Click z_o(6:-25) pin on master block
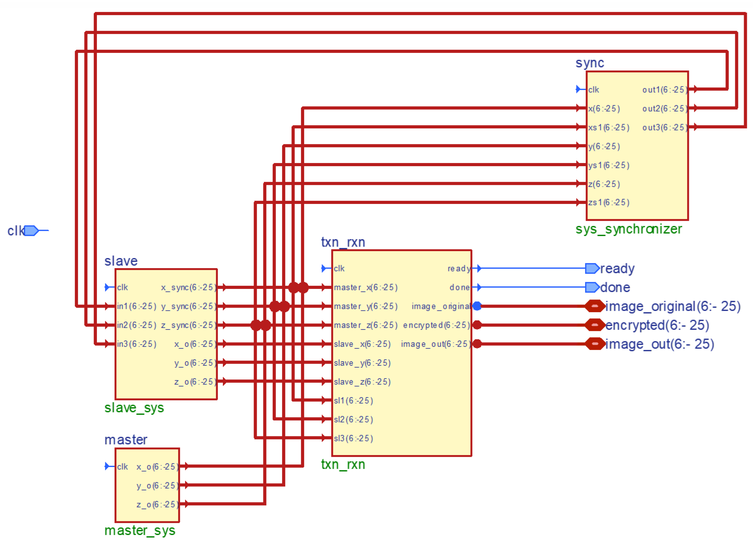This screenshot has height=546, width=756. pyautogui.click(x=157, y=504)
